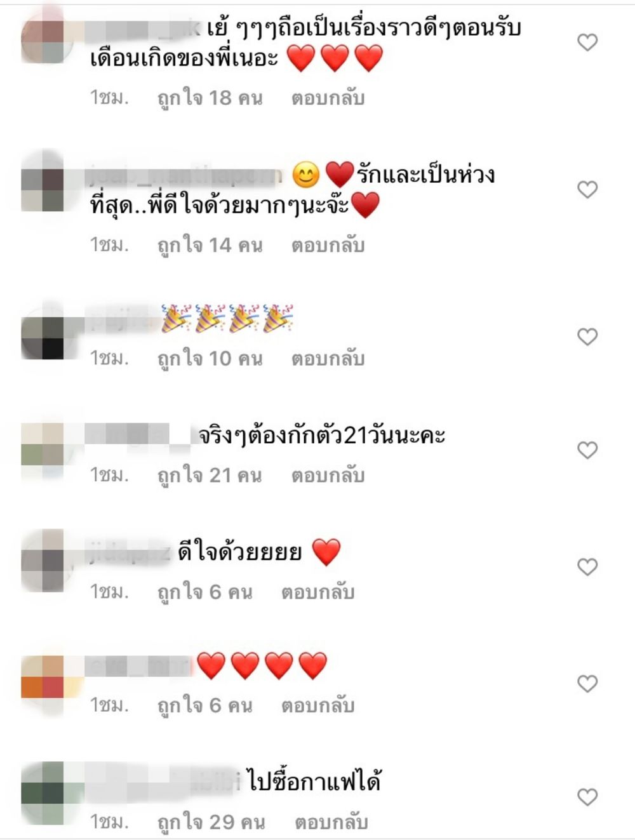The width and height of the screenshot is (635, 840).
Task: Like the comment about พี่เนอะ birthday month
Action: tap(587, 43)
